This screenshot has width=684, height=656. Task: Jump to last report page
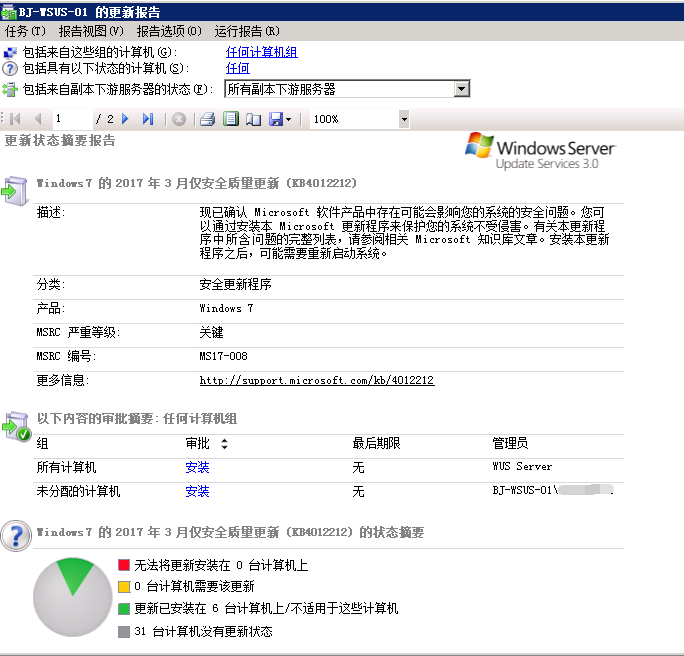(x=148, y=119)
